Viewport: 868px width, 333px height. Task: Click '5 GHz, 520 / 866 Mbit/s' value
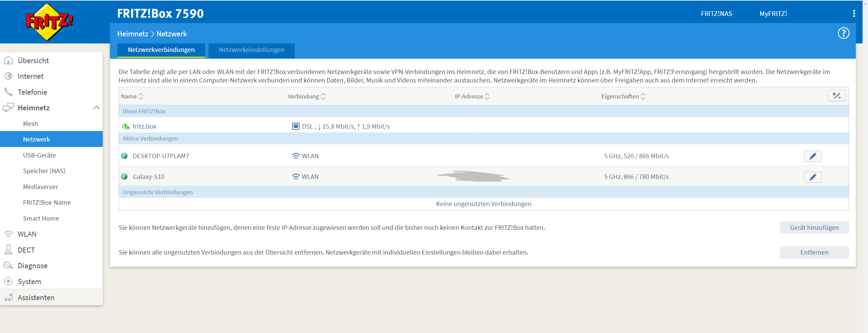coord(636,156)
